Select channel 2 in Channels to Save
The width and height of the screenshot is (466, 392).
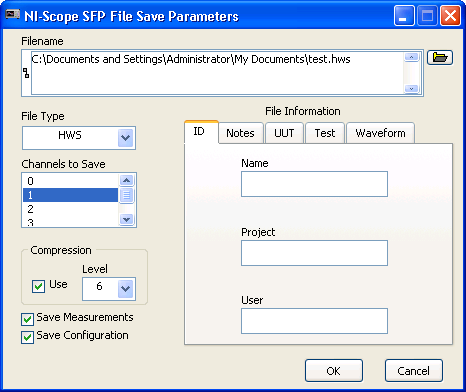coord(70,209)
